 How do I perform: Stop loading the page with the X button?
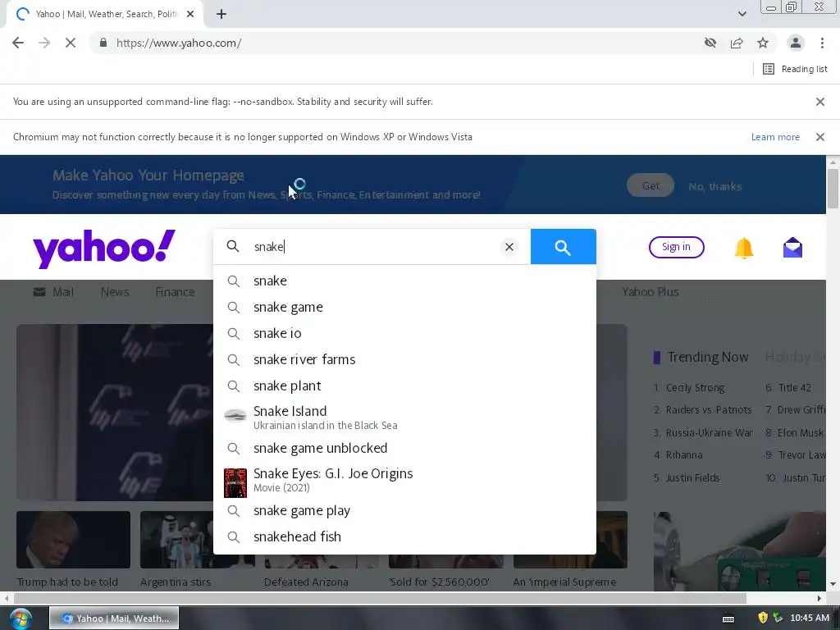[71, 43]
